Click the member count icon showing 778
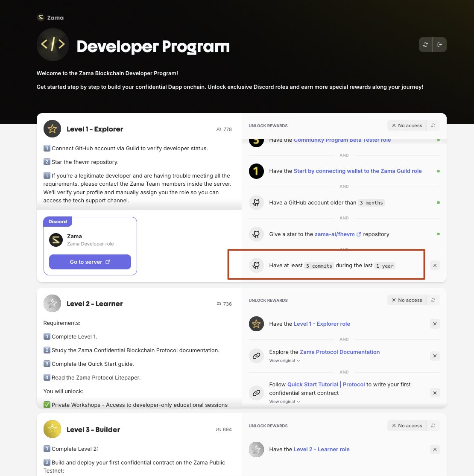Image resolution: width=474 pixels, height=476 pixels. (219, 129)
